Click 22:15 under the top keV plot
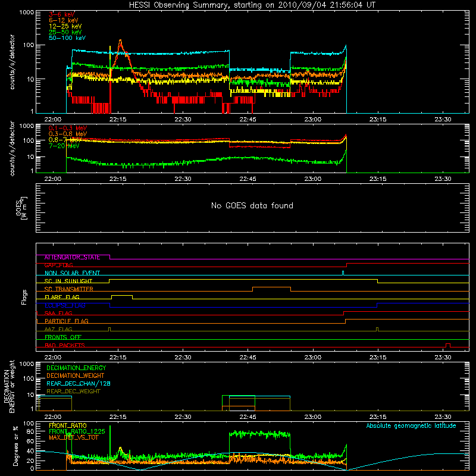 118,120
